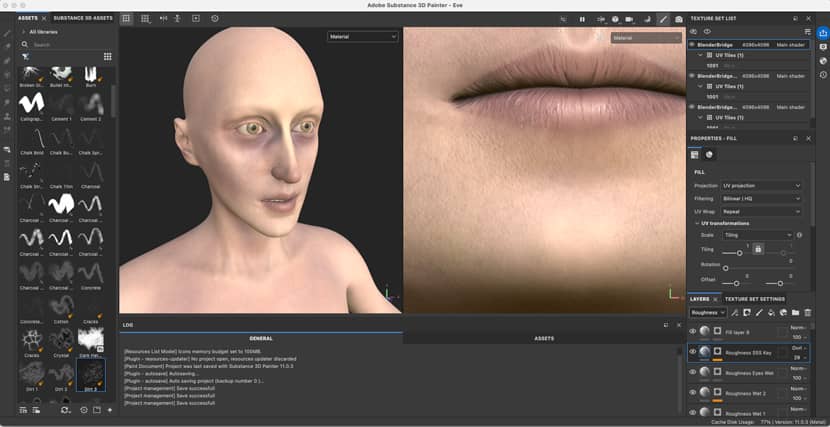Image resolution: width=830 pixels, height=427 pixels.
Task: Open the Projection dropdown showing UV projection
Action: pyautogui.click(x=761, y=186)
